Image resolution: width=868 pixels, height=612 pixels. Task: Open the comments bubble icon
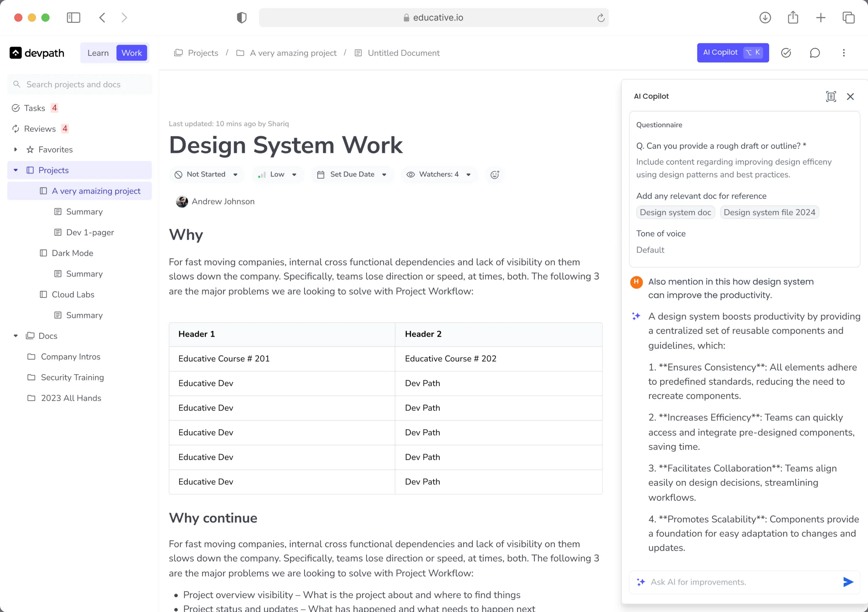815,53
